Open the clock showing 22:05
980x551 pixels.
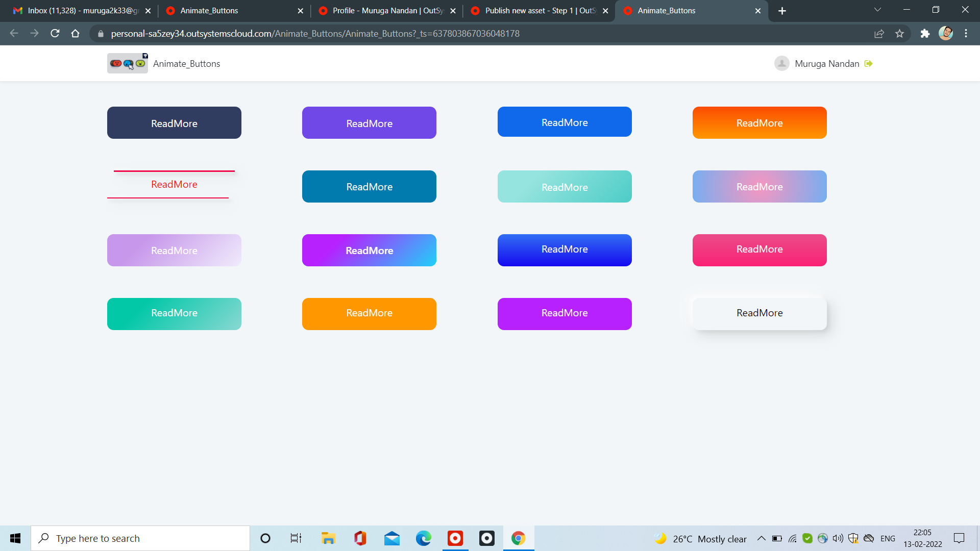923,538
